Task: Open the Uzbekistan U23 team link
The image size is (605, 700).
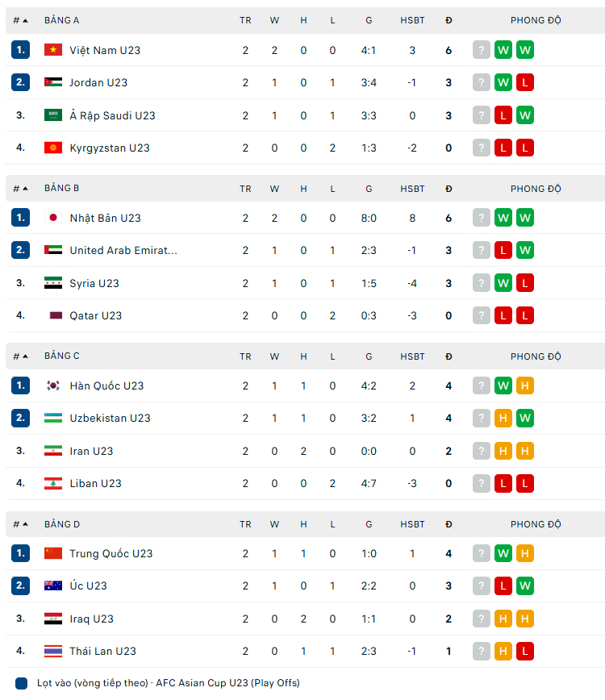Action: [110, 418]
